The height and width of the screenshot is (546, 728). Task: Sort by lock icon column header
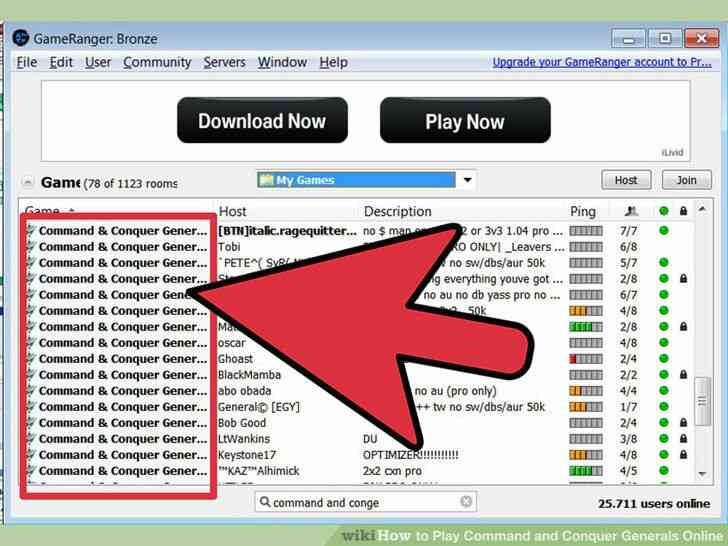(683, 211)
